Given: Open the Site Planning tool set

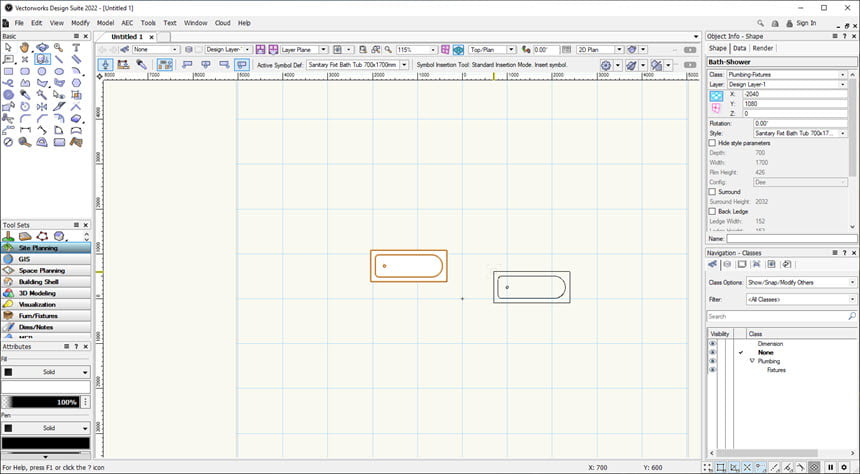Looking at the screenshot, I should pos(46,248).
